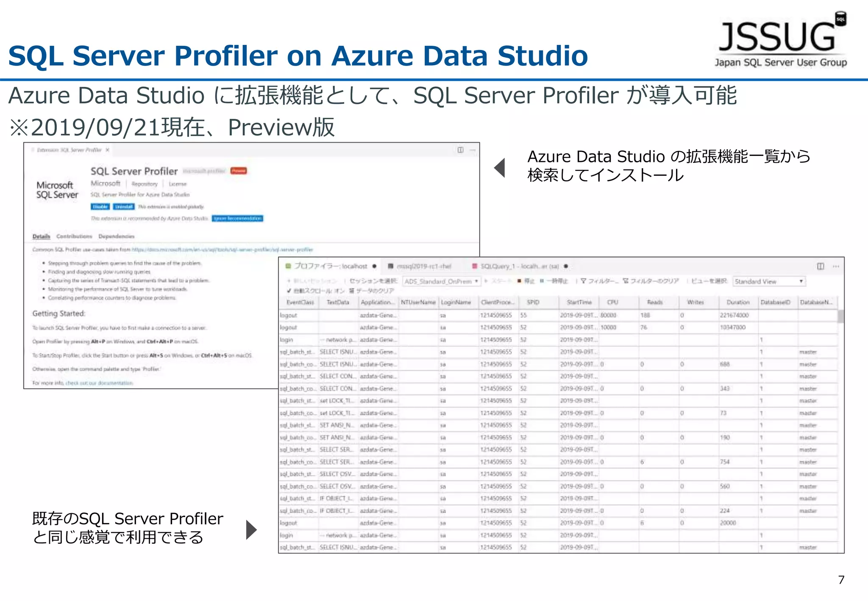This screenshot has width=868, height=601.
Task: Toggle auto scroll (自動スクロール: オン)
Action: pos(315,291)
